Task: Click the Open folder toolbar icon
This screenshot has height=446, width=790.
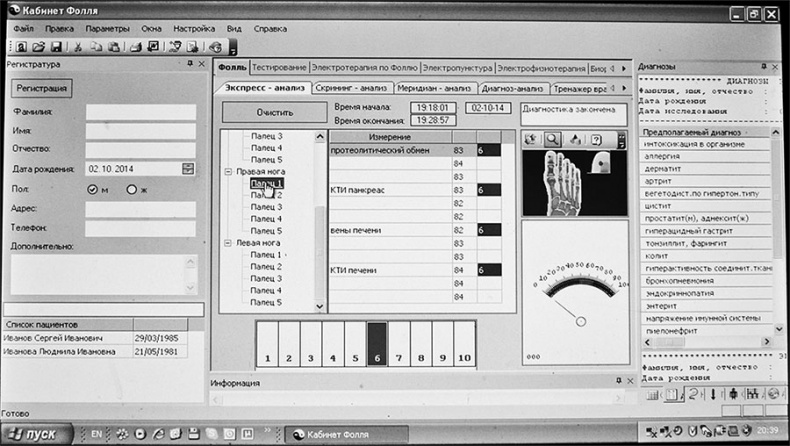Action: click(38, 46)
